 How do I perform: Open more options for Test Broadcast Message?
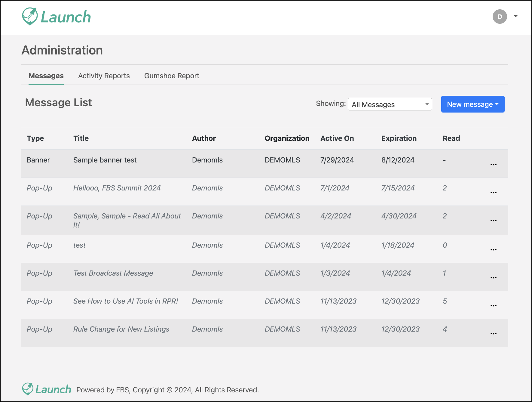point(493,278)
